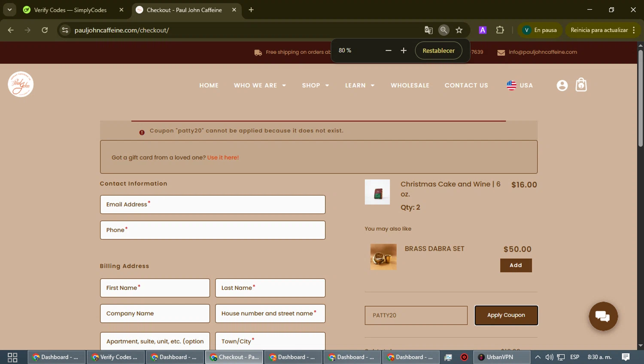Image resolution: width=644 pixels, height=364 pixels.
Task: Click the 'Use it here!' gift card link
Action: [223, 158]
